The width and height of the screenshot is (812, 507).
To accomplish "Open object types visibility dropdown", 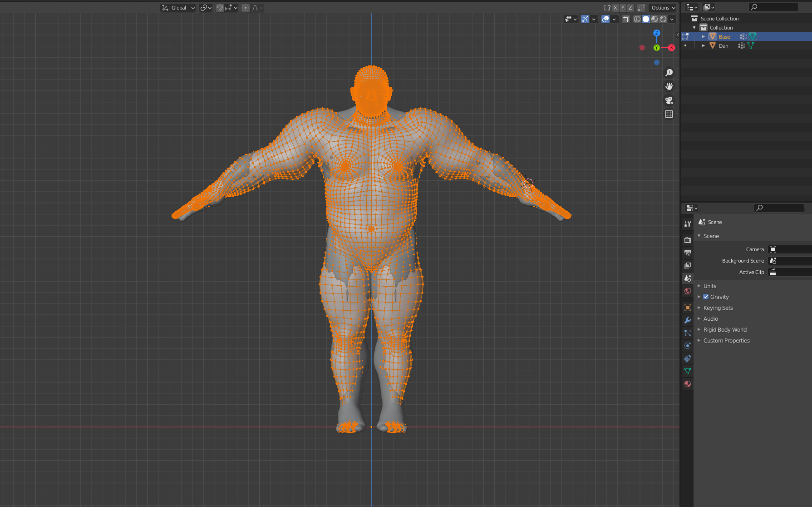I will point(571,19).
